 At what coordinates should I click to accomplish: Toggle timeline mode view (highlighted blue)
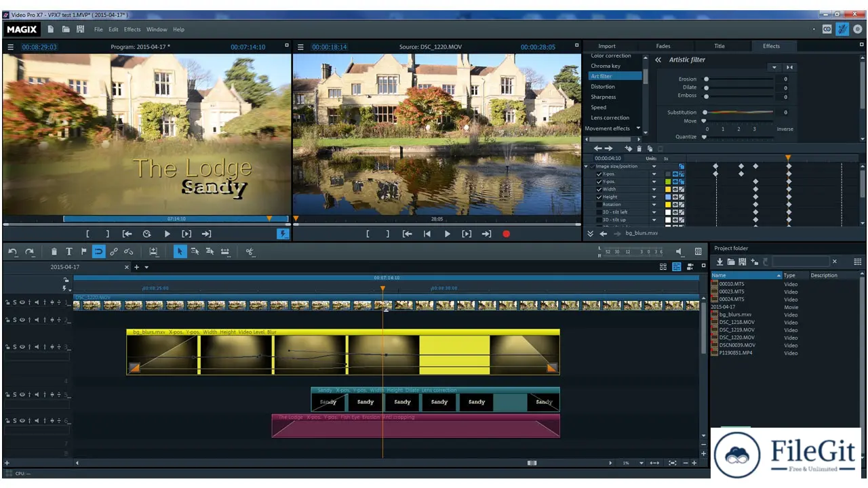[677, 267]
